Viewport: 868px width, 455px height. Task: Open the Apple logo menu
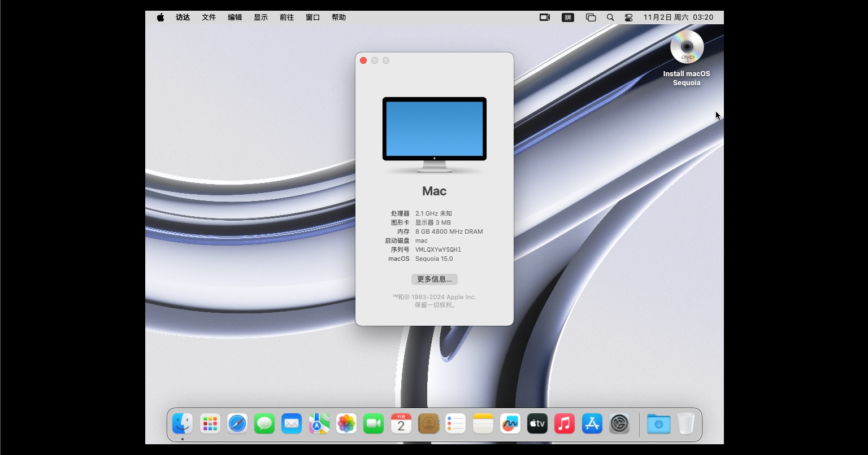[160, 17]
